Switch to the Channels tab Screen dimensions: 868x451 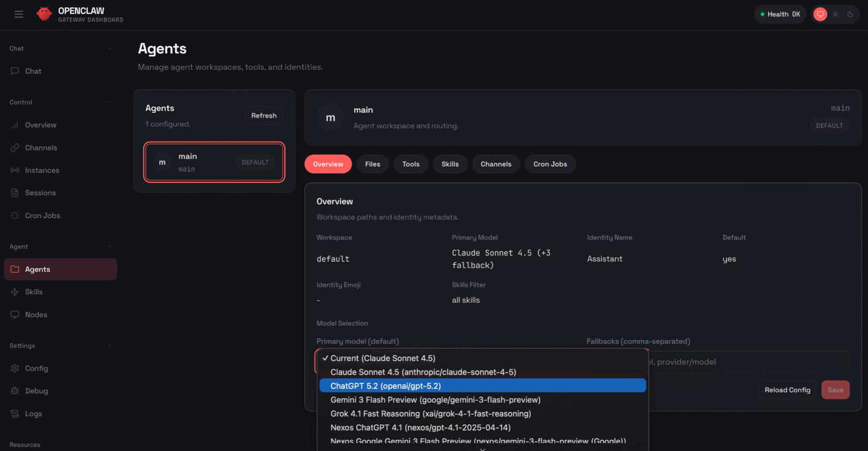(496, 164)
